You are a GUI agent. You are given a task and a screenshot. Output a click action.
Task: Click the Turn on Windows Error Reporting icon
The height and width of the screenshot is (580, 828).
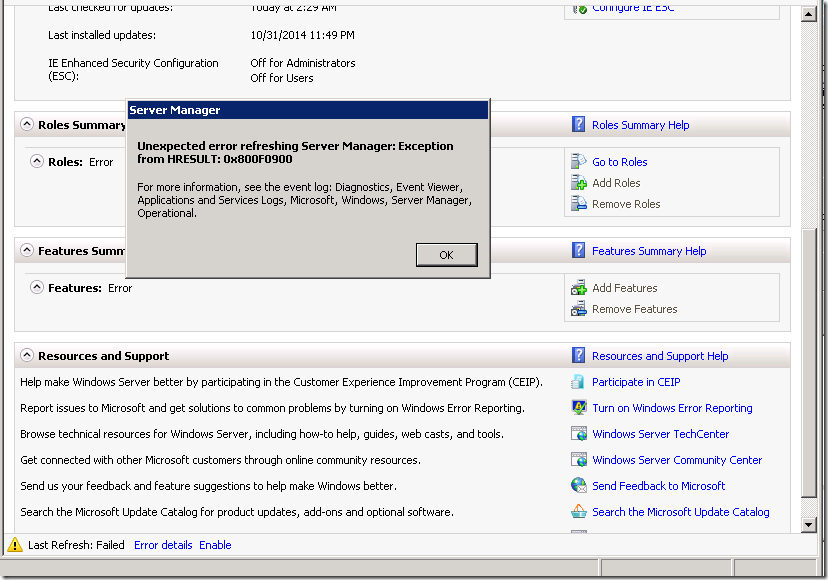(x=579, y=407)
